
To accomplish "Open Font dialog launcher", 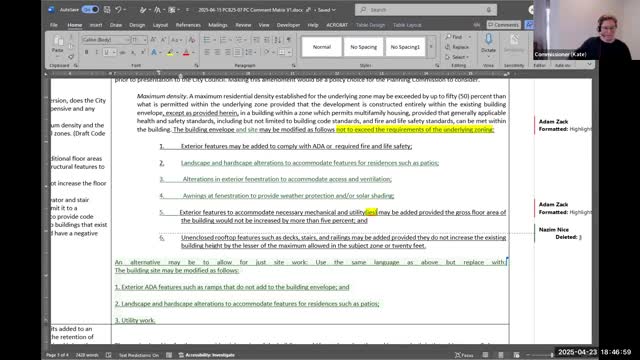I will (196, 65).
